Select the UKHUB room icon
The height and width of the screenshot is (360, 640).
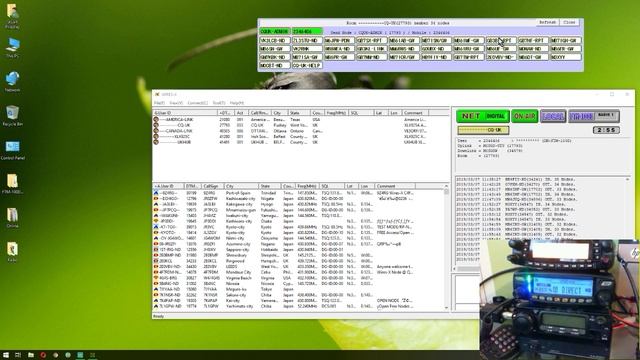click(x=156, y=142)
